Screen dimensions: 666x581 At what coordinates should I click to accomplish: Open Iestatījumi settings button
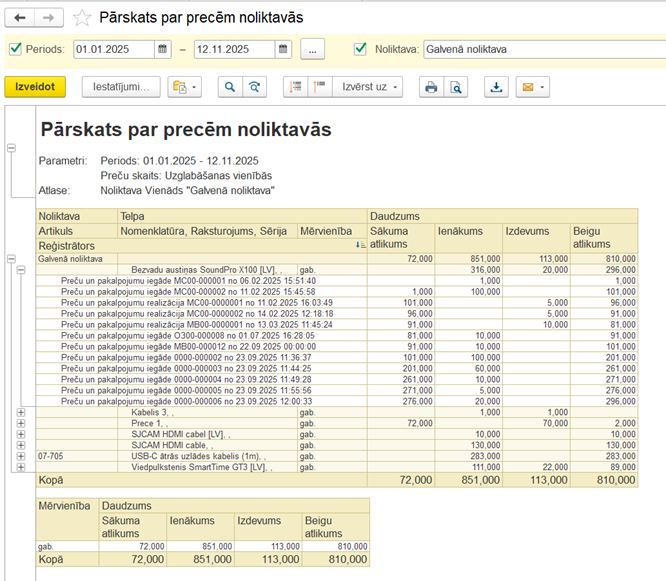[121, 87]
